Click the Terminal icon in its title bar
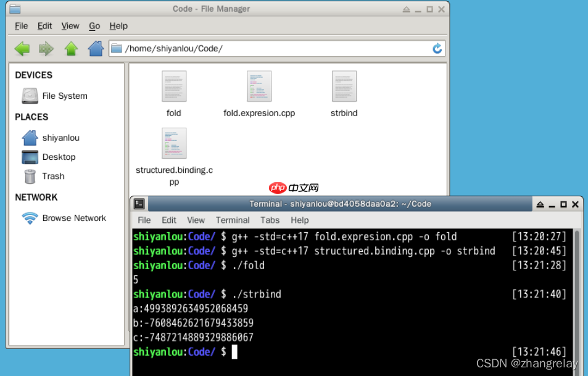The image size is (588, 376). tap(139, 204)
